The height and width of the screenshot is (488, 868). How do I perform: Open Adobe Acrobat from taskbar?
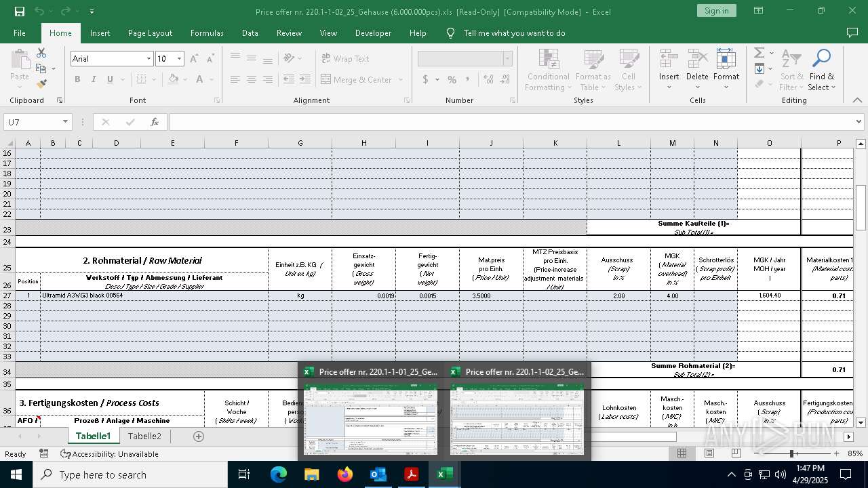[411, 474]
